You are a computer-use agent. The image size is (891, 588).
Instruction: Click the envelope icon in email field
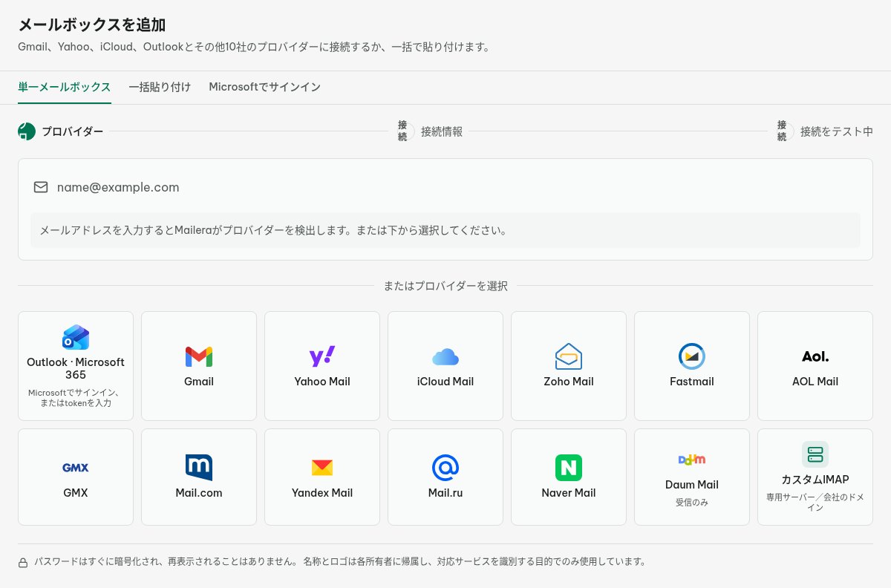pos(41,187)
